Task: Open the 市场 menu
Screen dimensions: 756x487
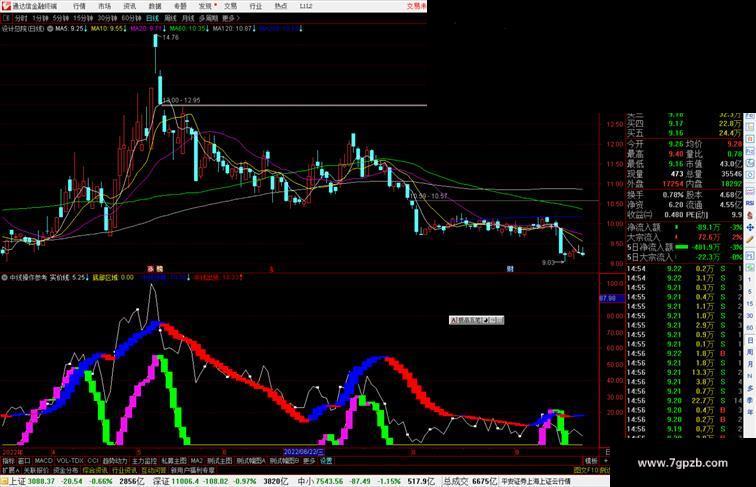Action: pos(104,6)
